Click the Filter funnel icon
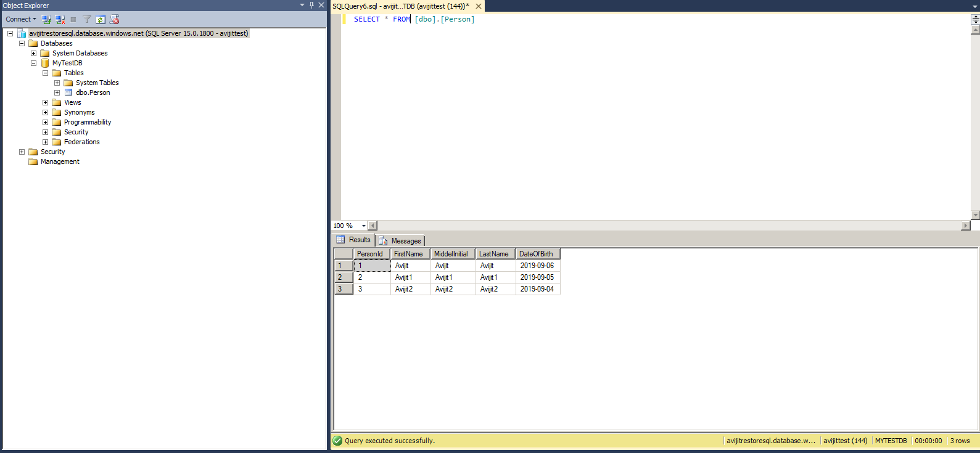 [x=87, y=19]
